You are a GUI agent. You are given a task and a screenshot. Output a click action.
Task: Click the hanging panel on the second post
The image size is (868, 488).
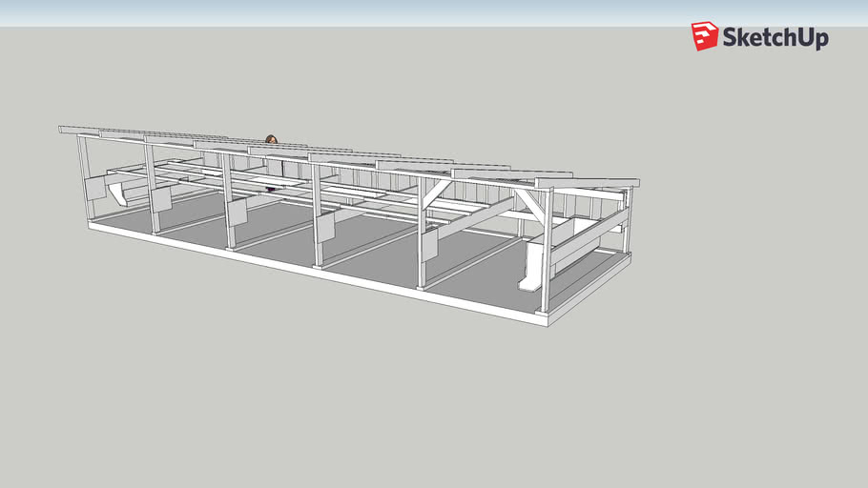(160, 198)
